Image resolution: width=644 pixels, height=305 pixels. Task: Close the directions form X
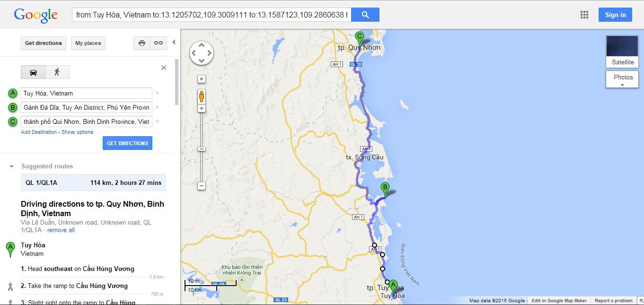click(164, 68)
